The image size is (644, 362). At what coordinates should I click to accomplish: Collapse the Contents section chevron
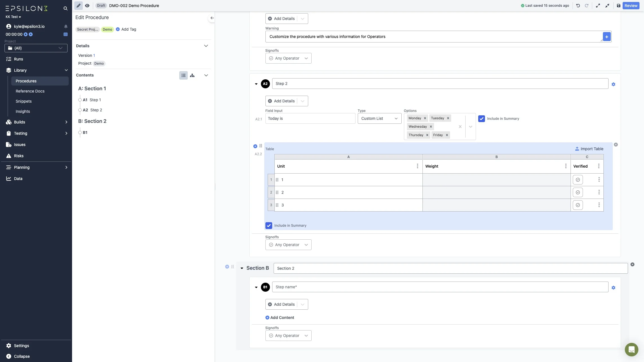tap(206, 75)
